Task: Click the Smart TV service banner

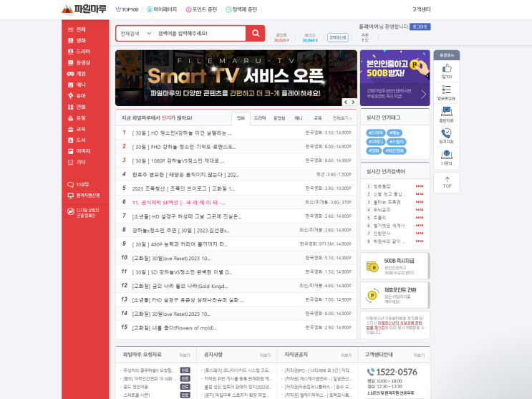Action: (x=236, y=78)
